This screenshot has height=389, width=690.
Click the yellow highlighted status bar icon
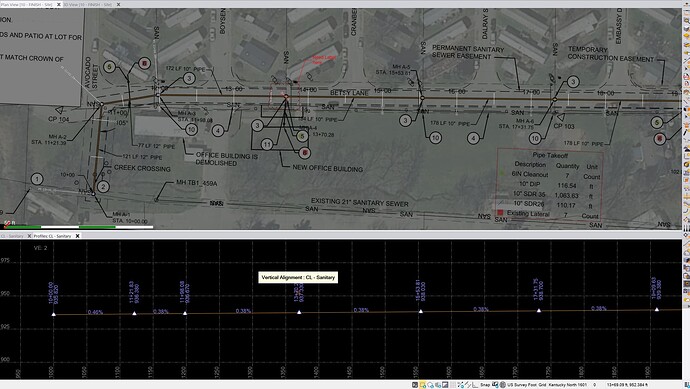pos(422,385)
